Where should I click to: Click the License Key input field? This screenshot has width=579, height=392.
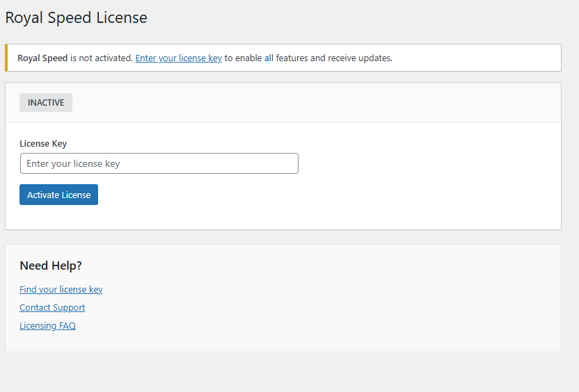159,163
